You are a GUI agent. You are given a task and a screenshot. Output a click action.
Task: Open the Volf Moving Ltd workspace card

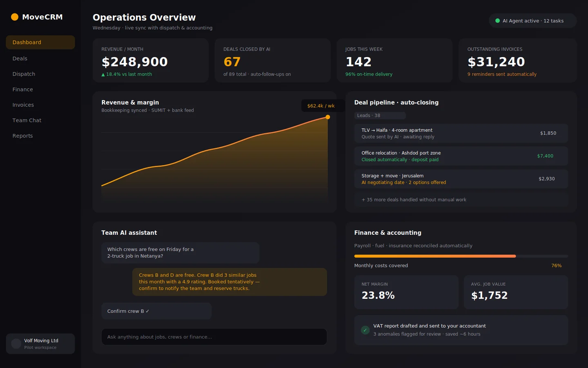click(x=40, y=344)
